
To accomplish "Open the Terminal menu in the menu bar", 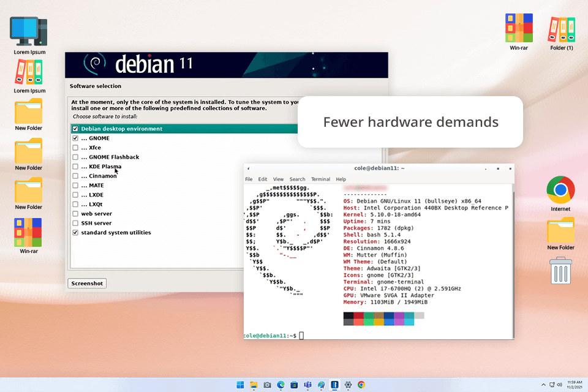I will click(320, 179).
